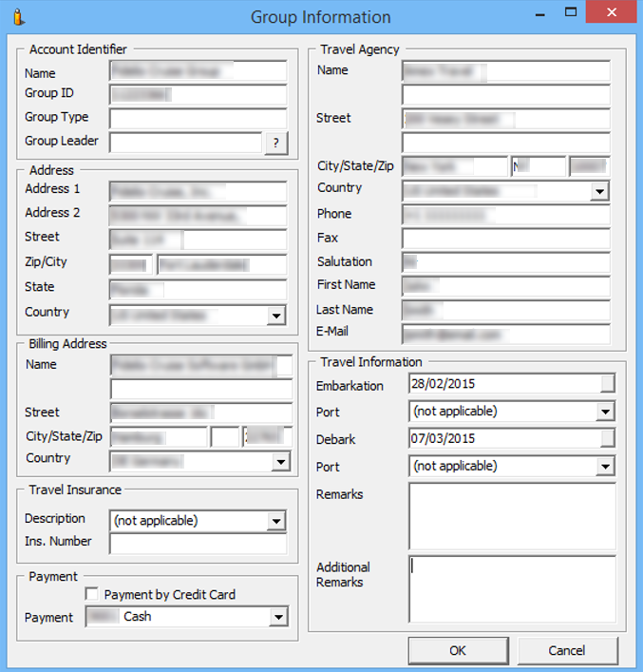Click the OK button
Viewport: 643px width, 672px height.
(459, 650)
